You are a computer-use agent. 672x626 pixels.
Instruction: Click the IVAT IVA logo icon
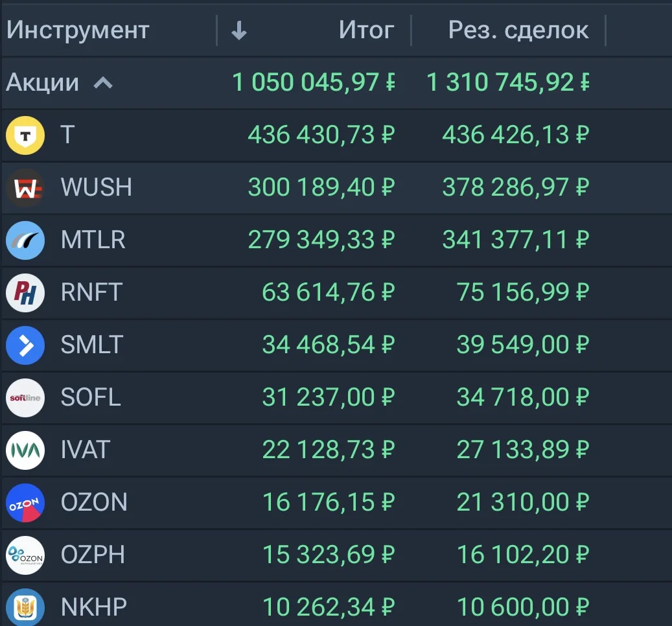pyautogui.click(x=25, y=450)
